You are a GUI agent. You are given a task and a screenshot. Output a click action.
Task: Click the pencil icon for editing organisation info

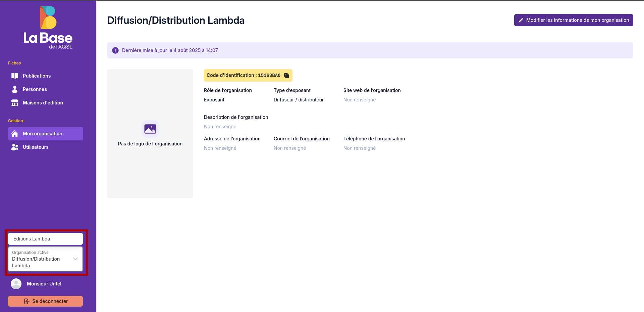pyautogui.click(x=521, y=20)
